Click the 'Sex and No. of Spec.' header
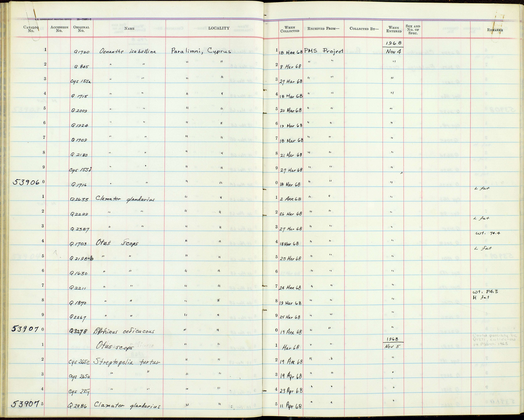Image resolution: width=524 pixels, height=420 pixels. (413, 30)
